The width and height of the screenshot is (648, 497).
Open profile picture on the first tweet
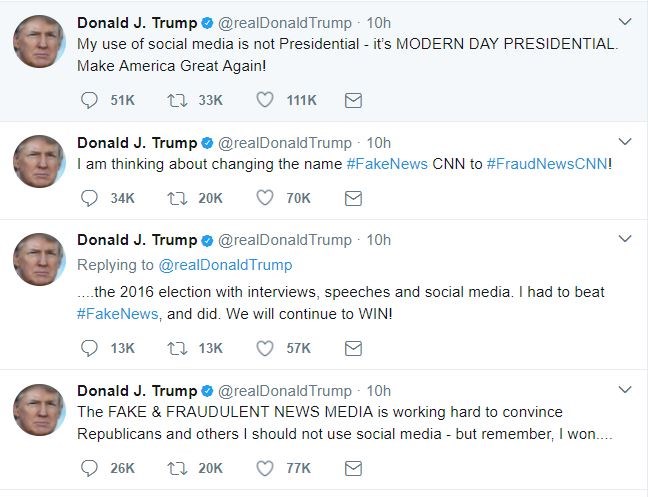pos(39,41)
